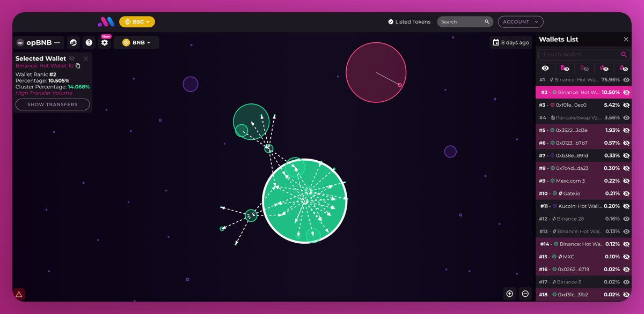Toggle visibility of wallet #12 Binance 28
The height and width of the screenshot is (314, 644).
(x=626, y=219)
